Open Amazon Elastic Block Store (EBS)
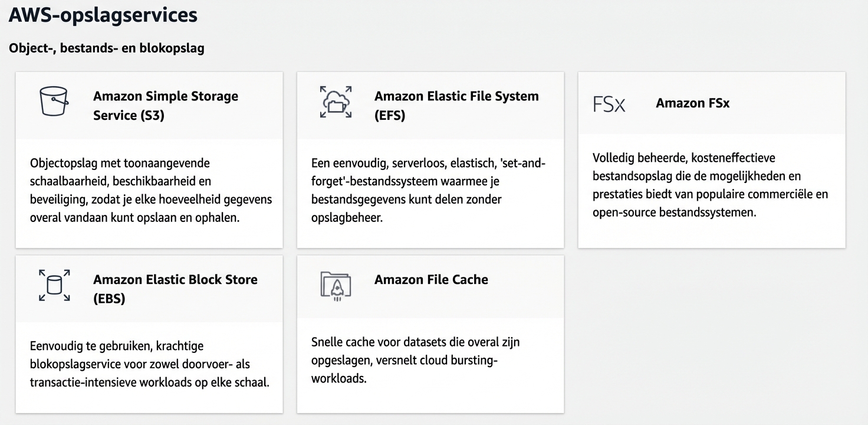Image resolution: width=868 pixels, height=425 pixels. click(175, 289)
